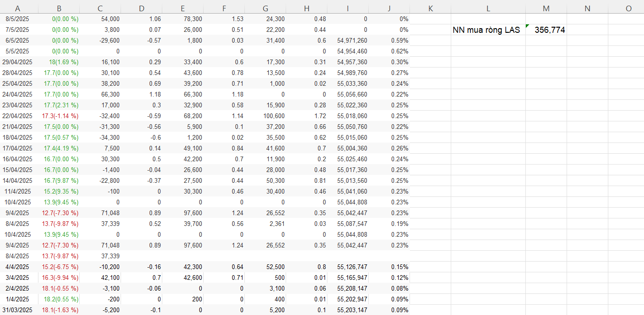
Task: Click date cell 11/4/2025
Action: [17, 191]
